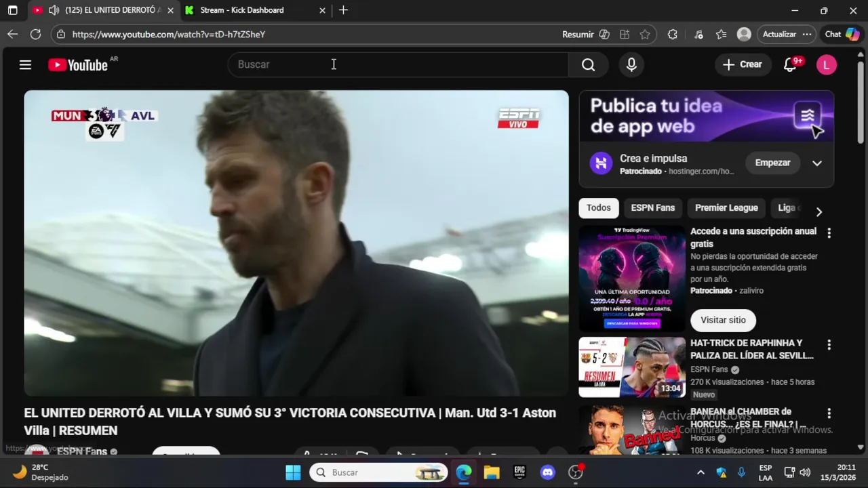Viewport: 868px width, 488px height.
Task: Open options for the TradingView ad
Action: [829, 233]
